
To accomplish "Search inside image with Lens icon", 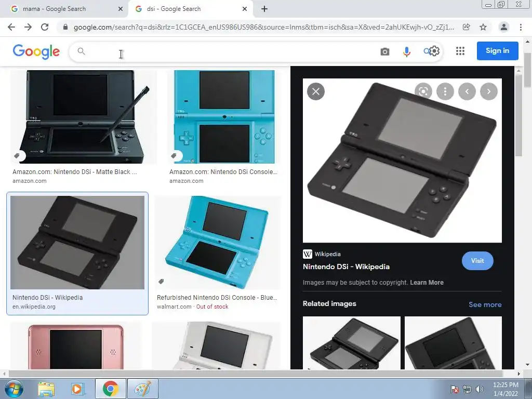I will coord(423,91).
